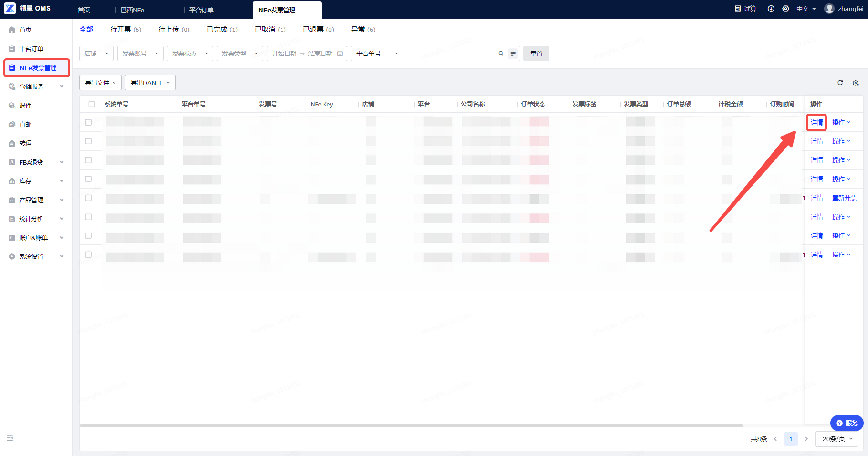
Task: Click the refresh table icon
Action: click(x=840, y=83)
